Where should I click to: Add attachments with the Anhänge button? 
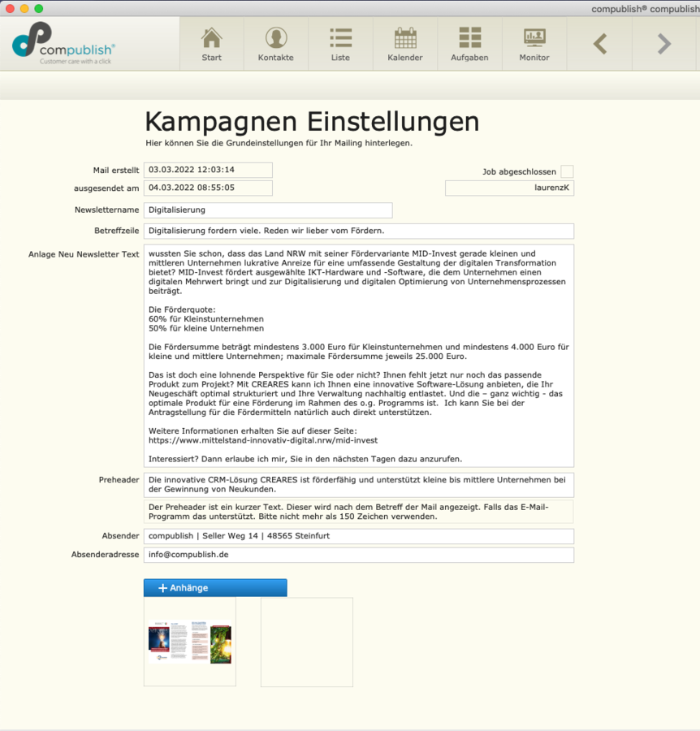215,588
